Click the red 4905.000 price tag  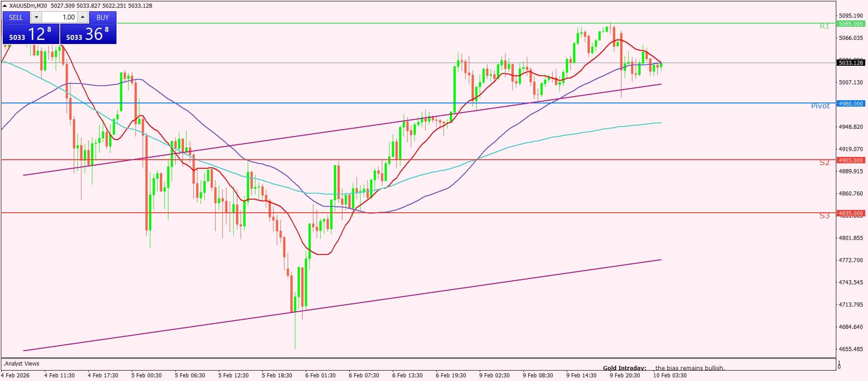coord(851,160)
